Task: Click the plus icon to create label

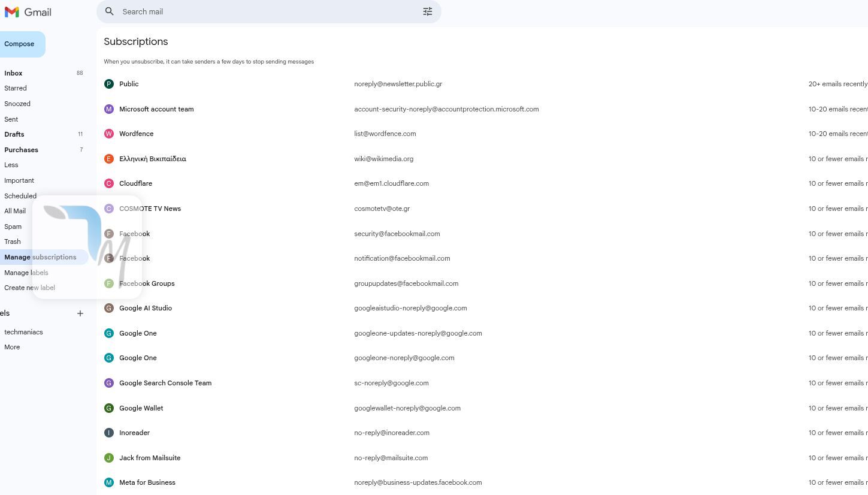Action: point(80,313)
